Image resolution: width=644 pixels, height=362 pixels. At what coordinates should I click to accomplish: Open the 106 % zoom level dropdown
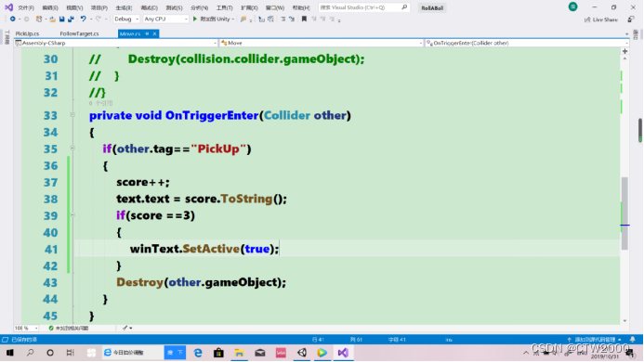(26, 328)
